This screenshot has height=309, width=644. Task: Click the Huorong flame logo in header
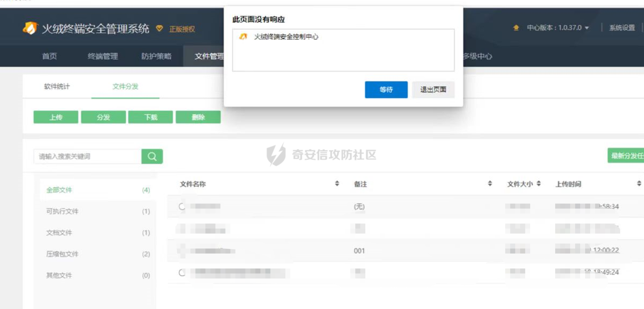(30, 28)
